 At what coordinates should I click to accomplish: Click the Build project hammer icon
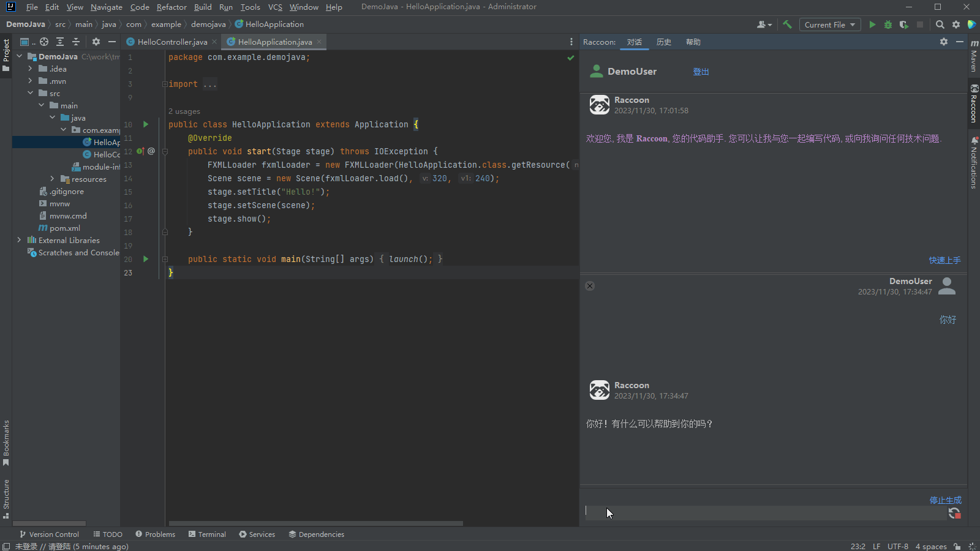(787, 24)
